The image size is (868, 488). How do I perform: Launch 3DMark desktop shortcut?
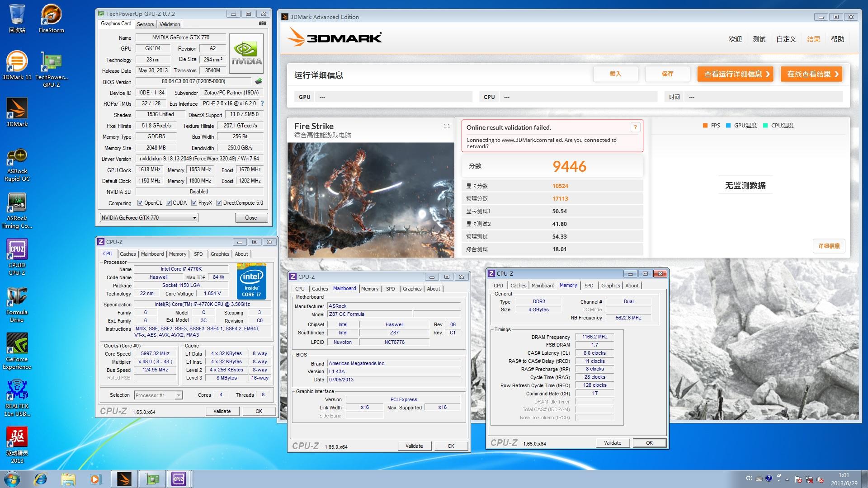tap(17, 112)
